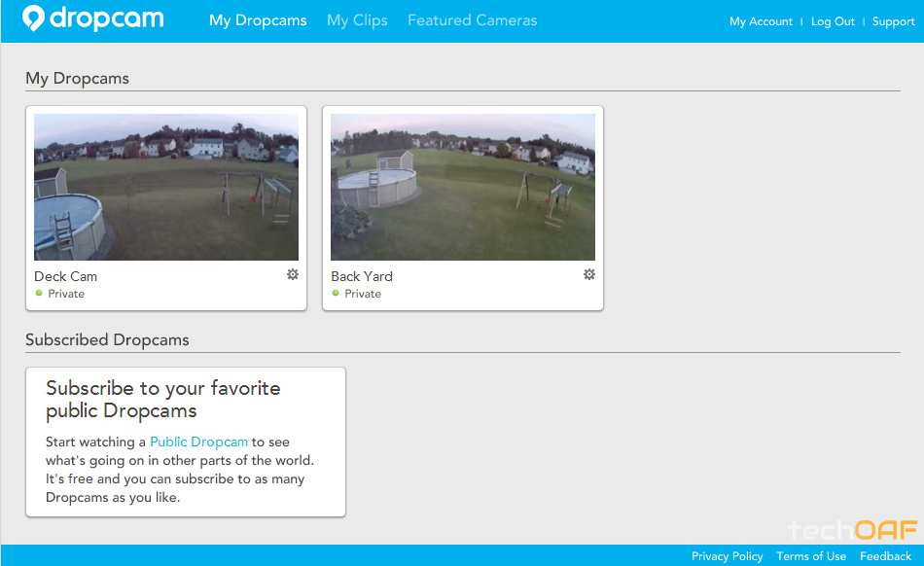Open the Deck Cam camera name link
924x566 pixels.
65,276
